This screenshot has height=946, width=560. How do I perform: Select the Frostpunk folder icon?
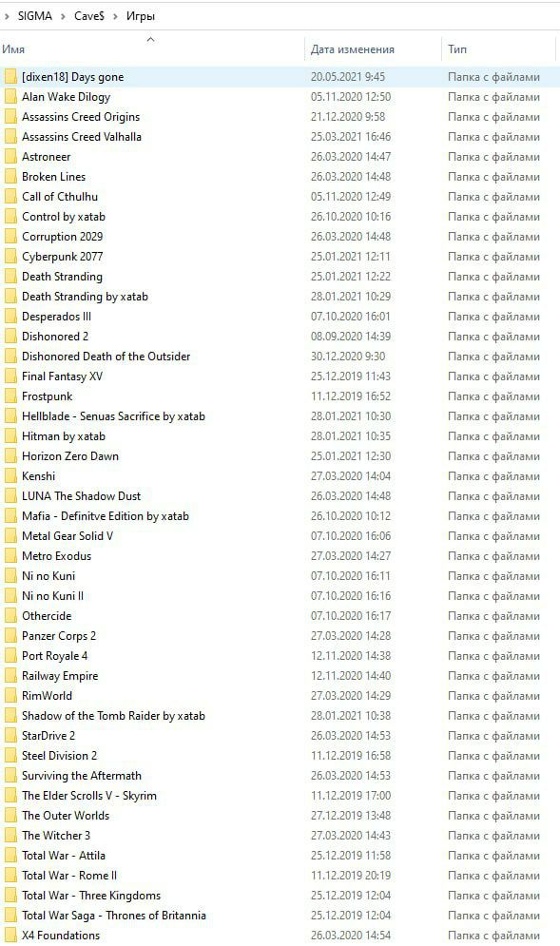pos(10,396)
